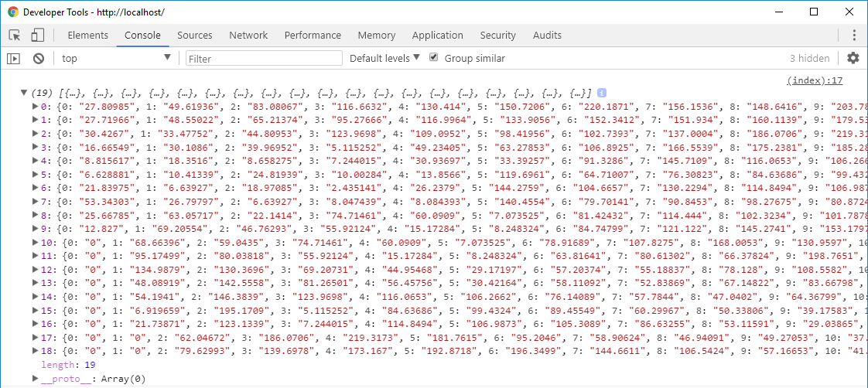Open console settings gear icon

(x=853, y=58)
